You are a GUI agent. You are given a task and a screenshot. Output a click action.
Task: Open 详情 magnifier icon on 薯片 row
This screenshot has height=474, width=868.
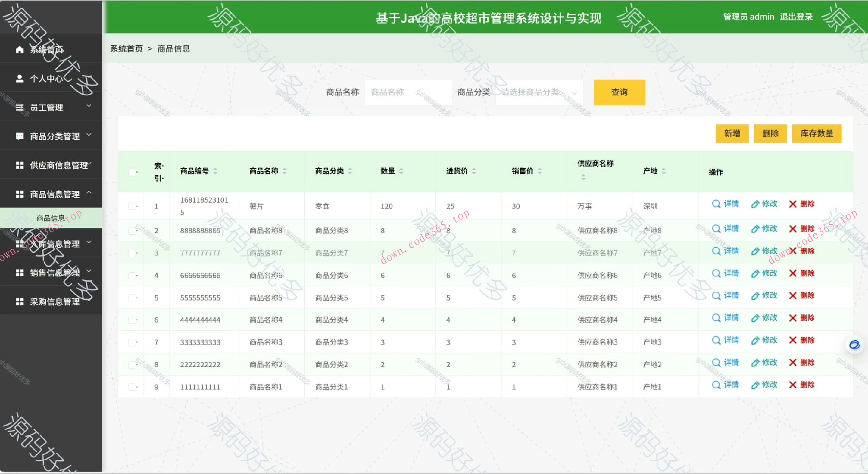click(x=716, y=204)
